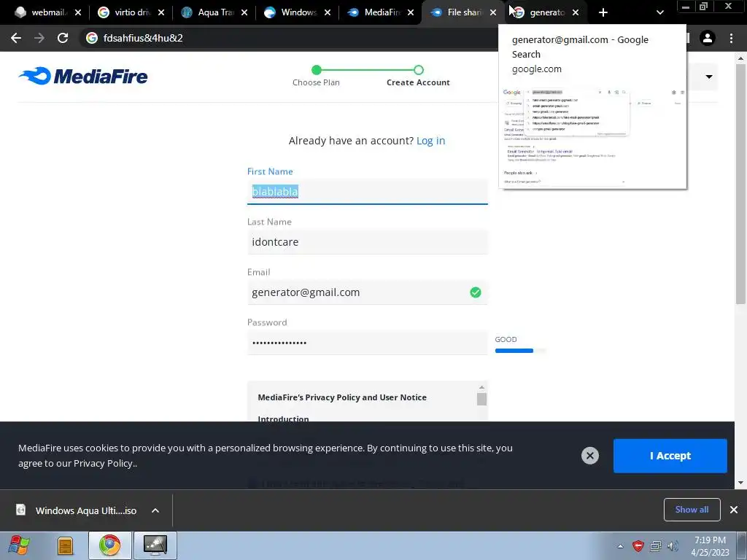747x560 pixels.
Task: Click the Windows Start button
Action: (19, 545)
